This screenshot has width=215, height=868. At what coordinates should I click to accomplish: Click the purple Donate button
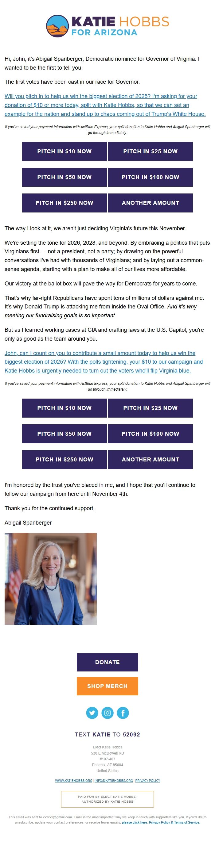click(107, 662)
